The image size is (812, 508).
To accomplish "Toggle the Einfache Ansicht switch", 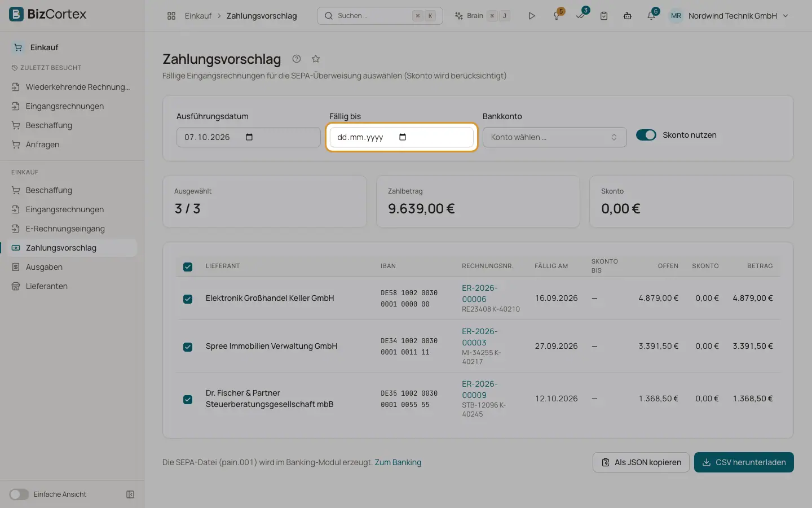I will 19,494.
